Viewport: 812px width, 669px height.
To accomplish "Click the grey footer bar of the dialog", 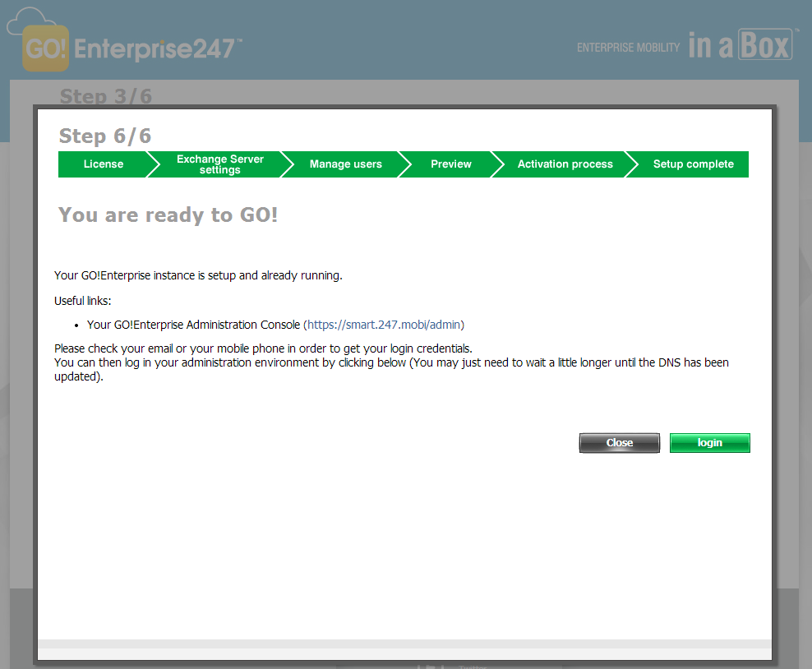I will 404,644.
